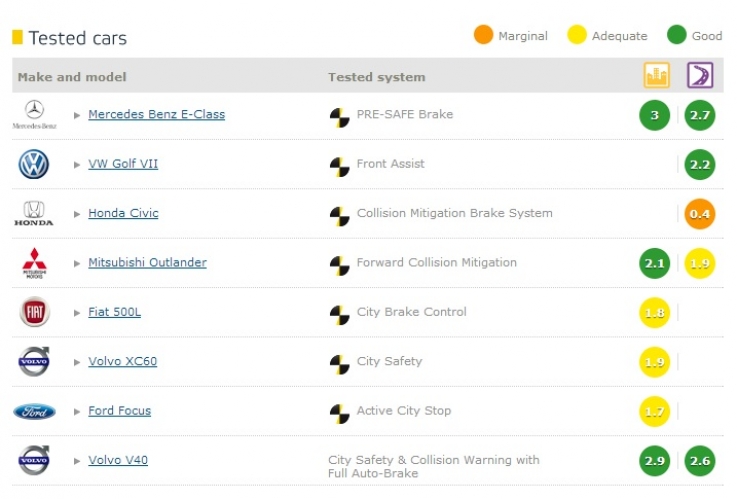The height and width of the screenshot is (499, 737).
Task: Open the Volvo V40 link
Action: pyautogui.click(x=118, y=460)
